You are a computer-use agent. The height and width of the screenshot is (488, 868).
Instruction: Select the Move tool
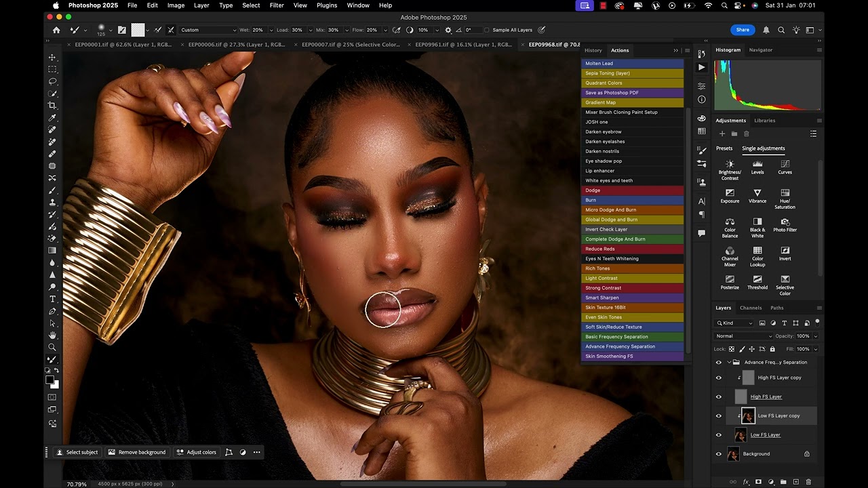click(52, 57)
